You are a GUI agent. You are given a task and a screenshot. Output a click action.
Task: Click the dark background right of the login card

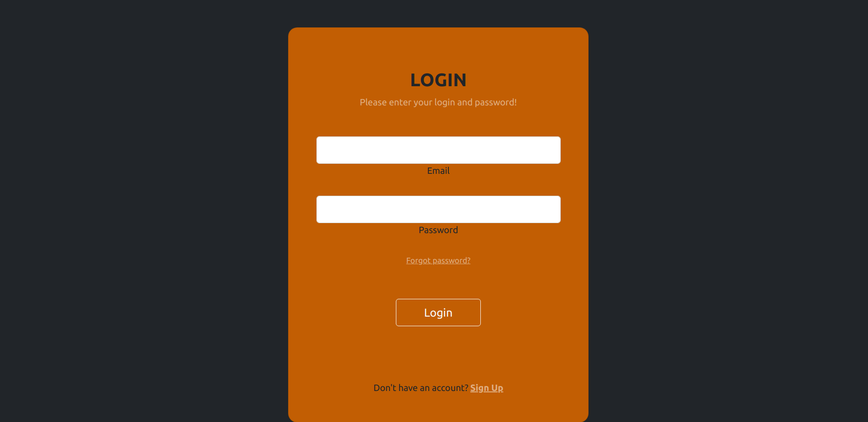(x=728, y=211)
